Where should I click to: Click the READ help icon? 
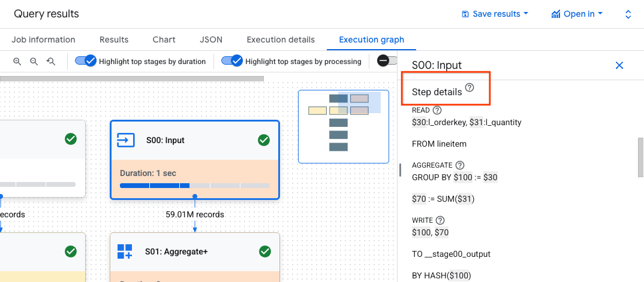click(x=437, y=110)
